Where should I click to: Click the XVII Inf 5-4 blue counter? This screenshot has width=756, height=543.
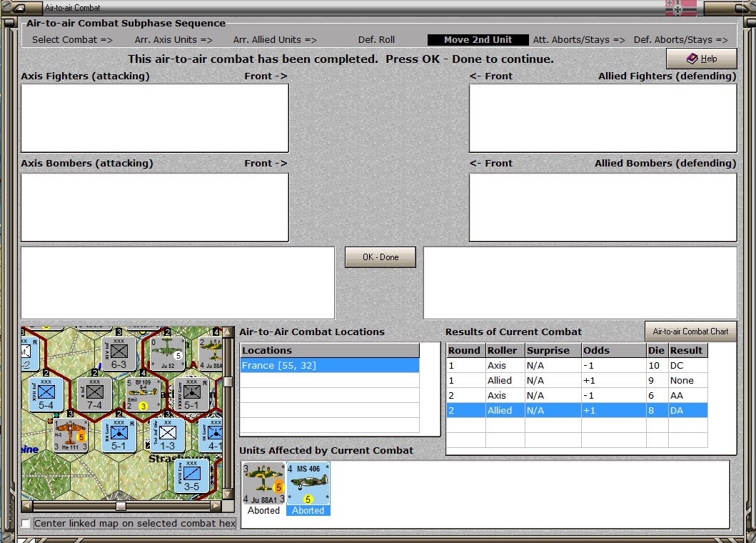[x=46, y=394]
